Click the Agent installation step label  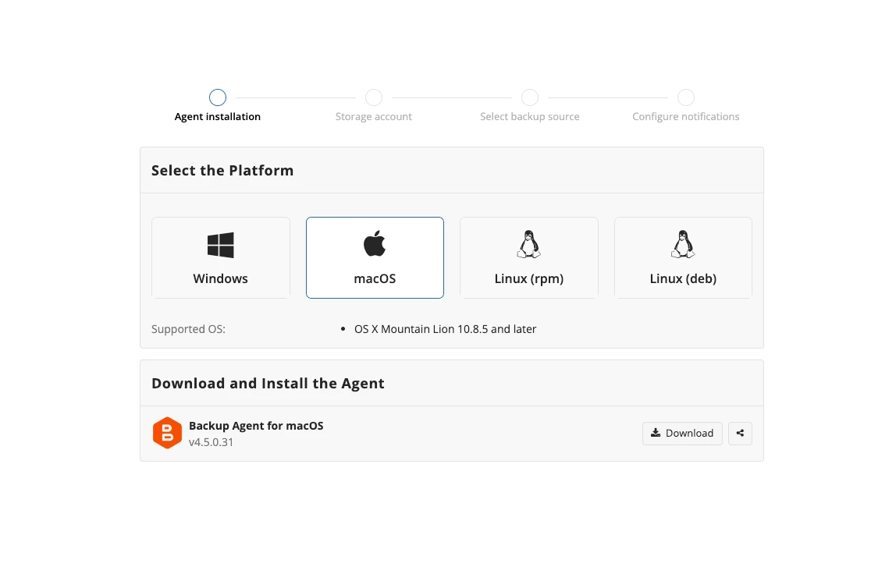click(x=218, y=116)
